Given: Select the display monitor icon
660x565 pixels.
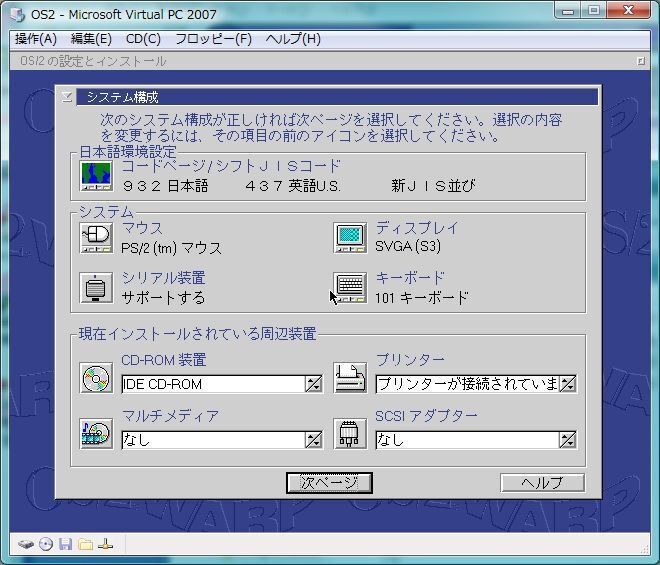Looking at the screenshot, I should click(x=350, y=238).
